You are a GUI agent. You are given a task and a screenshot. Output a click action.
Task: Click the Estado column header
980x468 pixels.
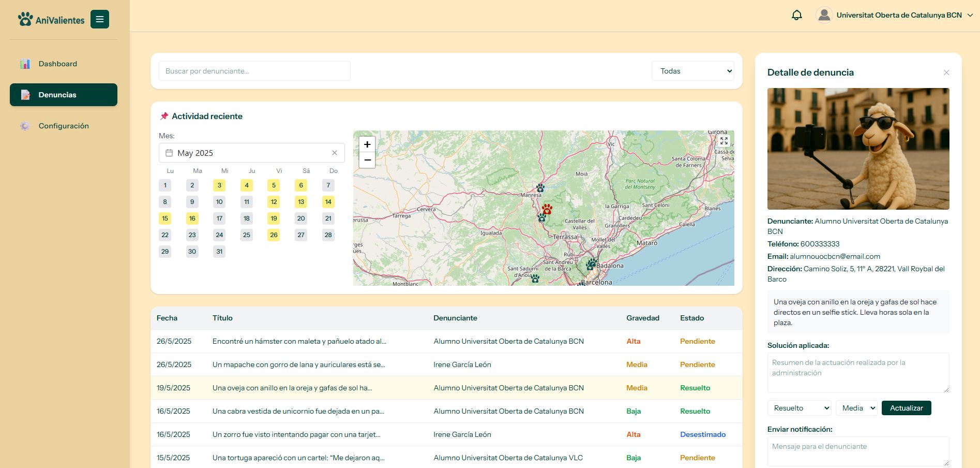(692, 318)
